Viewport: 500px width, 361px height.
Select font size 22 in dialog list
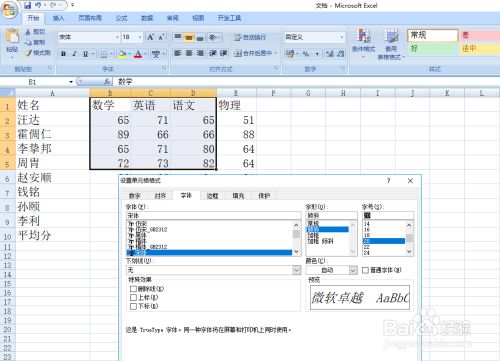click(x=383, y=247)
